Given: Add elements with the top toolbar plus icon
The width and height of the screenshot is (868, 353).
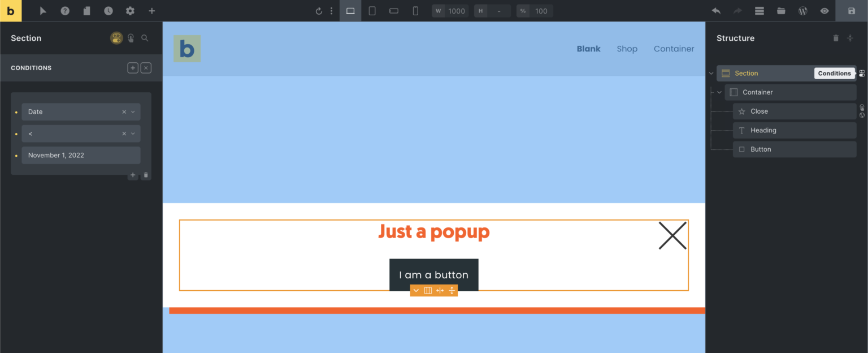Looking at the screenshot, I should click(x=151, y=11).
